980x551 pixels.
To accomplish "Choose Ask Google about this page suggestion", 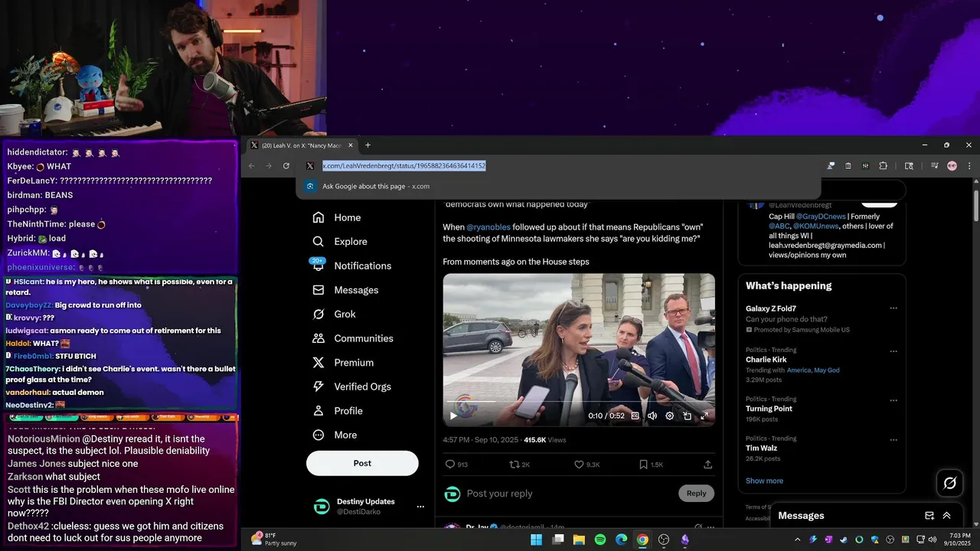I will pos(558,186).
